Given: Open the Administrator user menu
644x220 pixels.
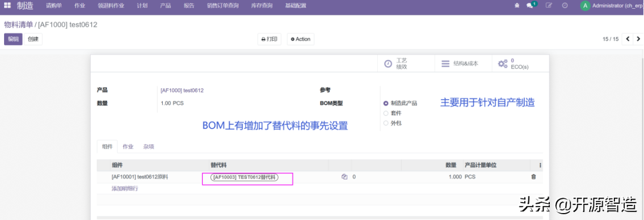Looking at the screenshot, I should click(x=611, y=6).
